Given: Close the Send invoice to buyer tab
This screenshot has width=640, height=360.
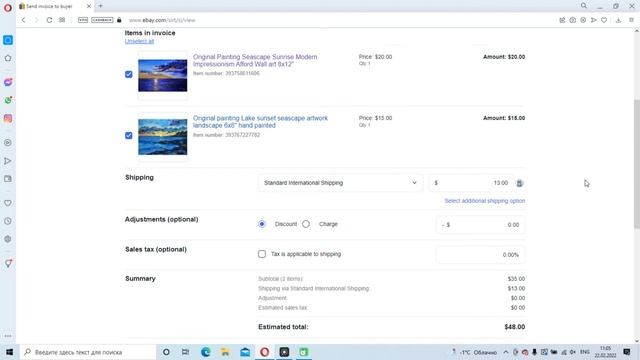Looking at the screenshot, I should [89, 6].
